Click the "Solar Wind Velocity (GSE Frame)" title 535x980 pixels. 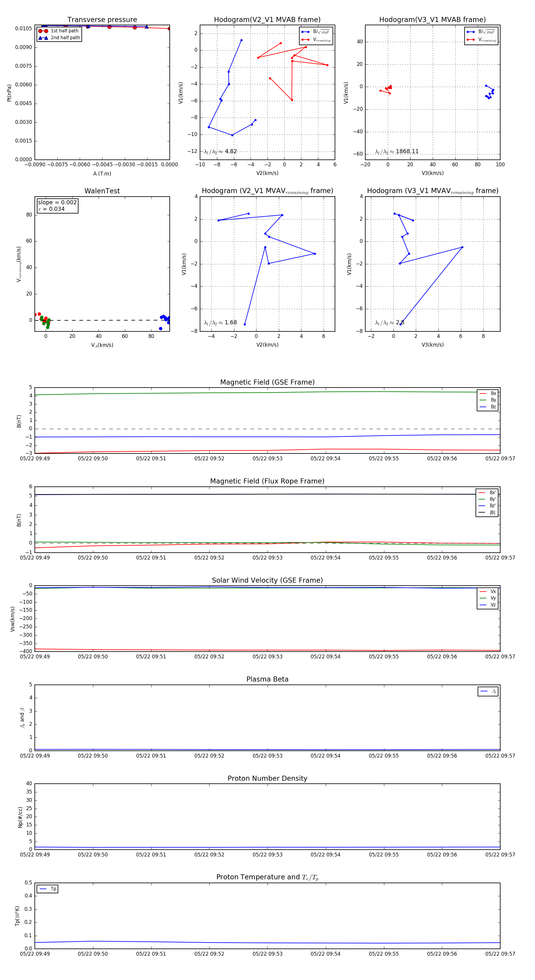coord(267,581)
